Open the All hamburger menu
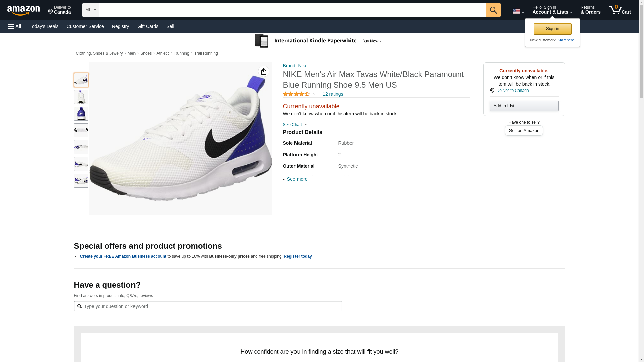 [x=15, y=26]
